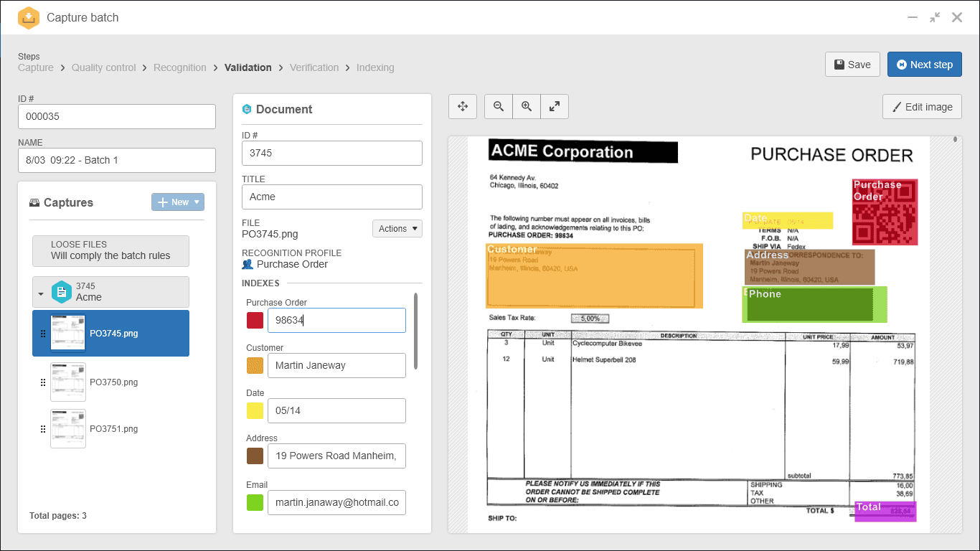Click the Address index field
The width and height of the screenshot is (980, 551).
coord(336,456)
